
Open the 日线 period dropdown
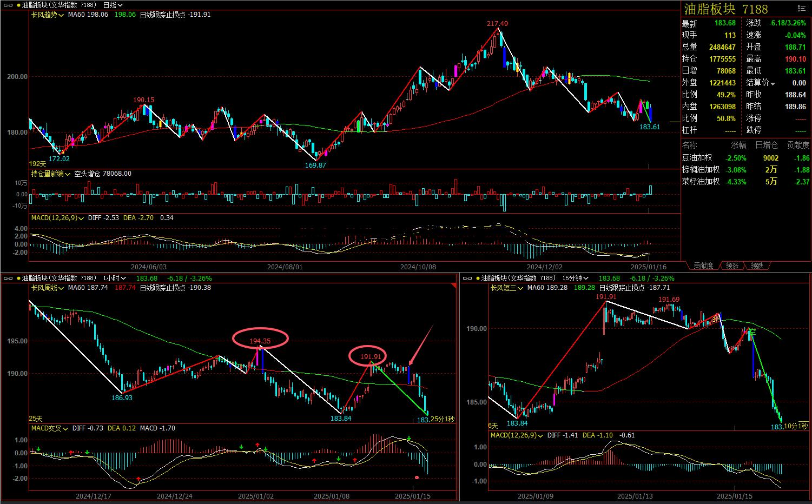[x=113, y=5]
